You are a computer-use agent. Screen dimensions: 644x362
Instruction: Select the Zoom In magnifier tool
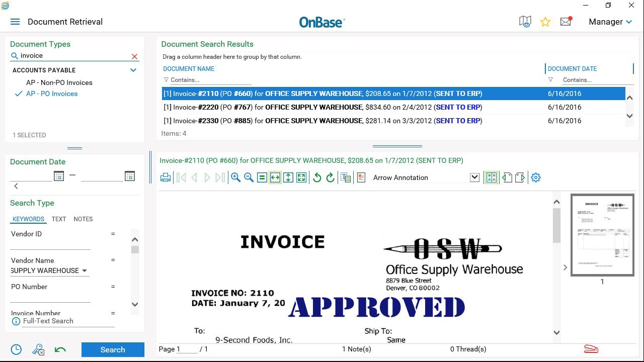(236, 177)
